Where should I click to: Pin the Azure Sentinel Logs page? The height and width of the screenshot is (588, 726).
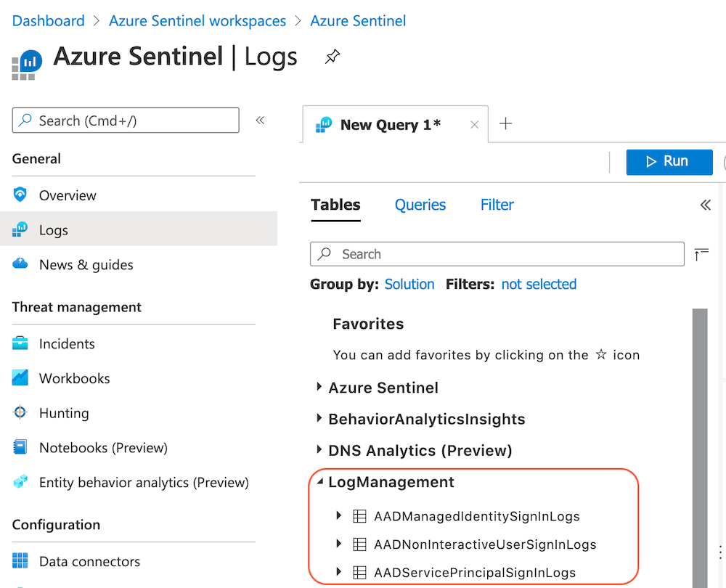pos(332,55)
